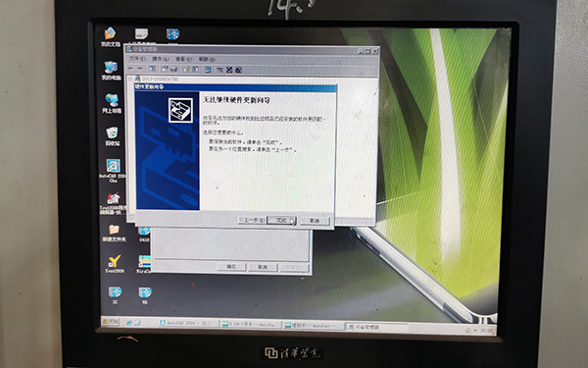The image size is (588, 368).
Task: Click the update driver toolbar icon
Action: [220, 70]
